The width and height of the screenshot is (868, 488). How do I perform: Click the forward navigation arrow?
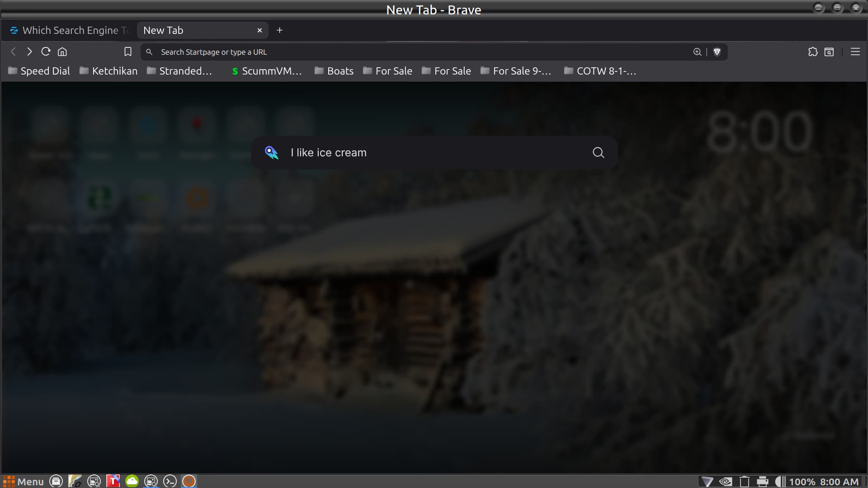29,52
